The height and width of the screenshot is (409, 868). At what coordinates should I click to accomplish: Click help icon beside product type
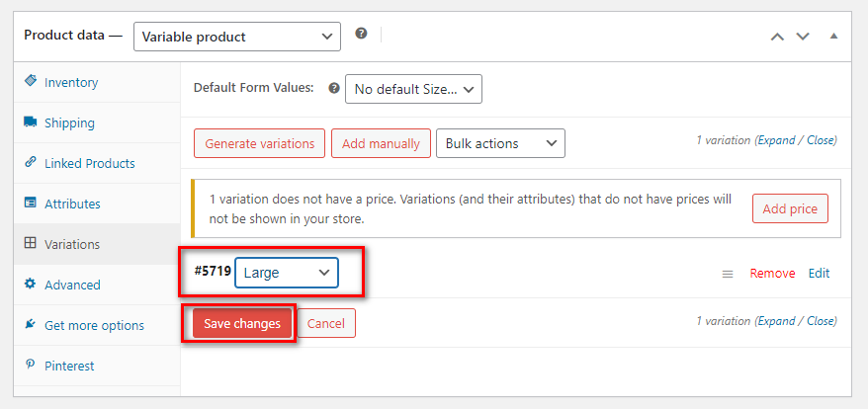click(361, 34)
